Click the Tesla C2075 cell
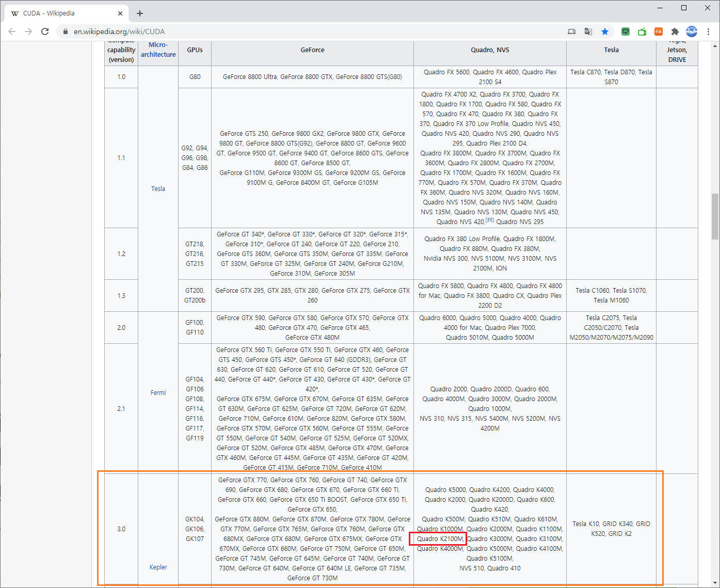Viewport: 720px width, 588px height. point(611,328)
